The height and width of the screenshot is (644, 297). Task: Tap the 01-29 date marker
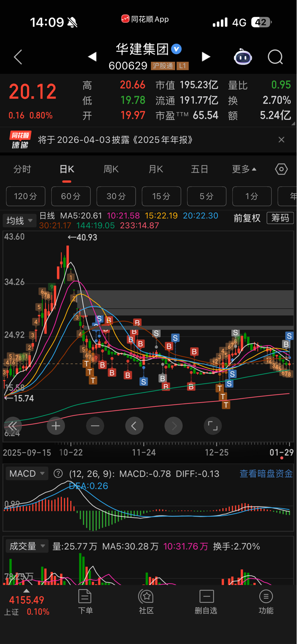coord(282,452)
